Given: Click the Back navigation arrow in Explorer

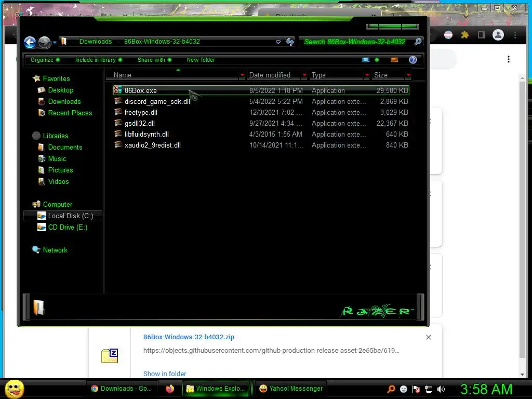Looking at the screenshot, I should point(30,42).
